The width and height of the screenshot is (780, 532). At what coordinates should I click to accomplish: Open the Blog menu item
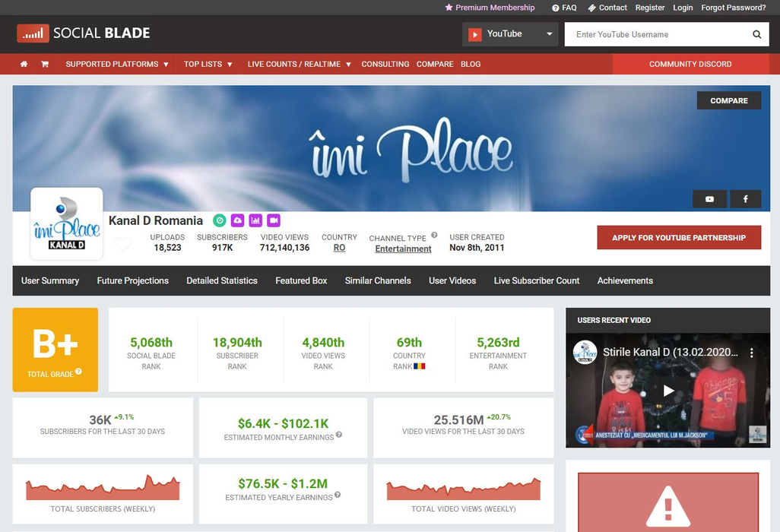click(x=471, y=64)
